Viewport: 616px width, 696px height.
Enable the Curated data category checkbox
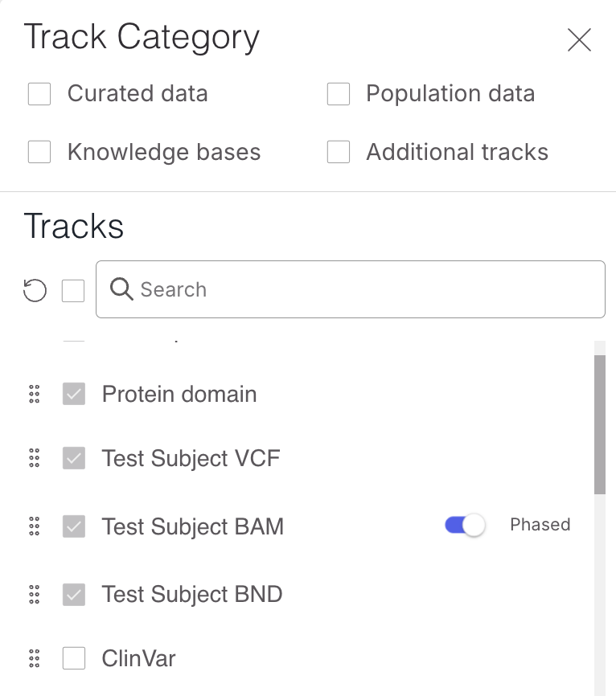pyautogui.click(x=39, y=94)
